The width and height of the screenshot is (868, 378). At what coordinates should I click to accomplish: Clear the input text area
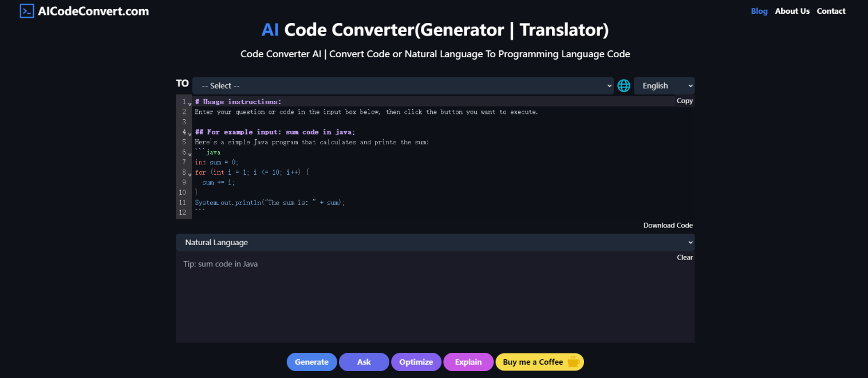pyautogui.click(x=685, y=257)
